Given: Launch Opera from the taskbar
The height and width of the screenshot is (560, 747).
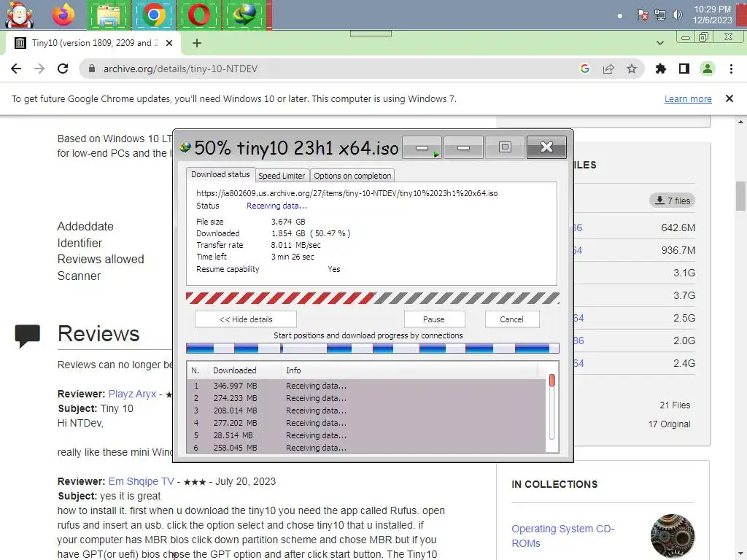Looking at the screenshot, I should pos(198,15).
